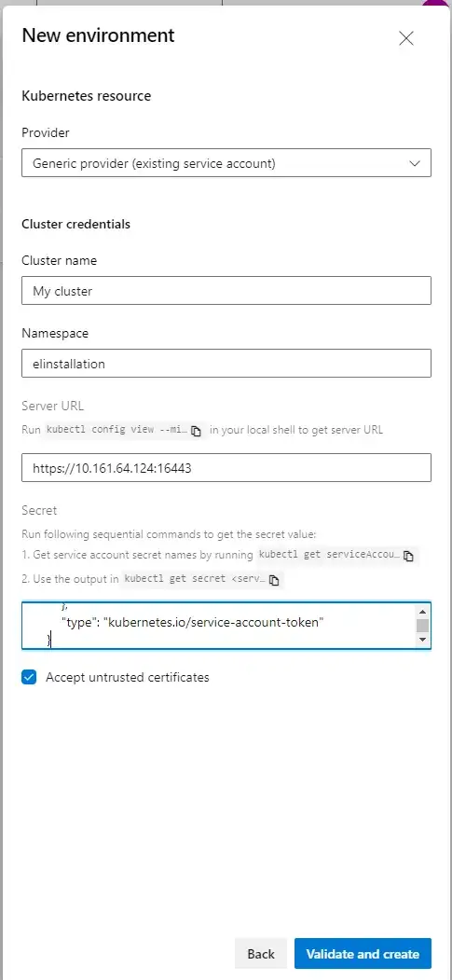Click the Provider dropdown chevron arrow
This screenshot has width=452, height=980.
click(x=415, y=163)
